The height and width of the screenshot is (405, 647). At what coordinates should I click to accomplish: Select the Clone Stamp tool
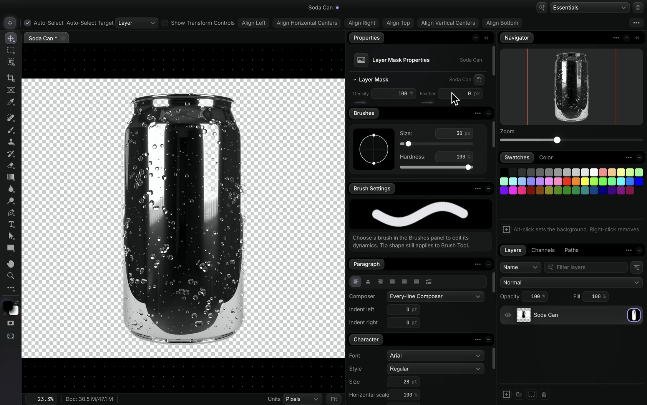tap(11, 142)
